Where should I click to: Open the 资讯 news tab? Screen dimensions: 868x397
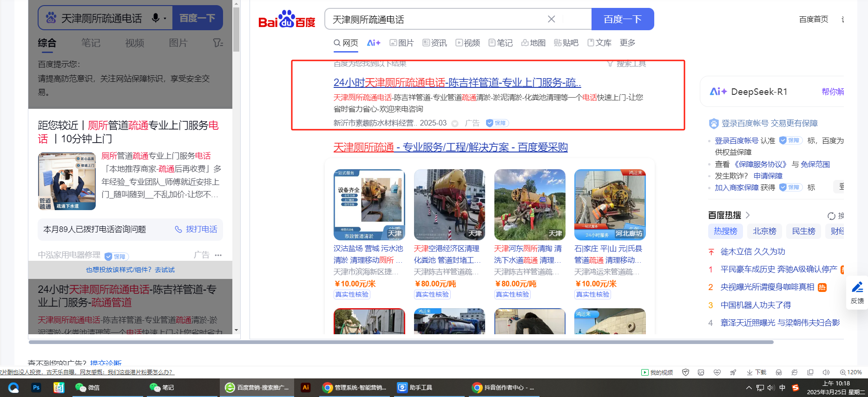click(434, 43)
